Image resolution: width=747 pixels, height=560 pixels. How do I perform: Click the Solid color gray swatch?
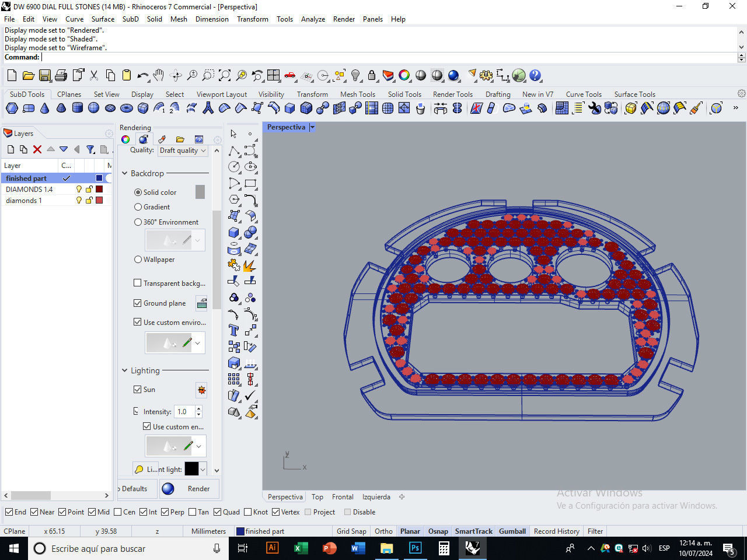pyautogui.click(x=200, y=192)
